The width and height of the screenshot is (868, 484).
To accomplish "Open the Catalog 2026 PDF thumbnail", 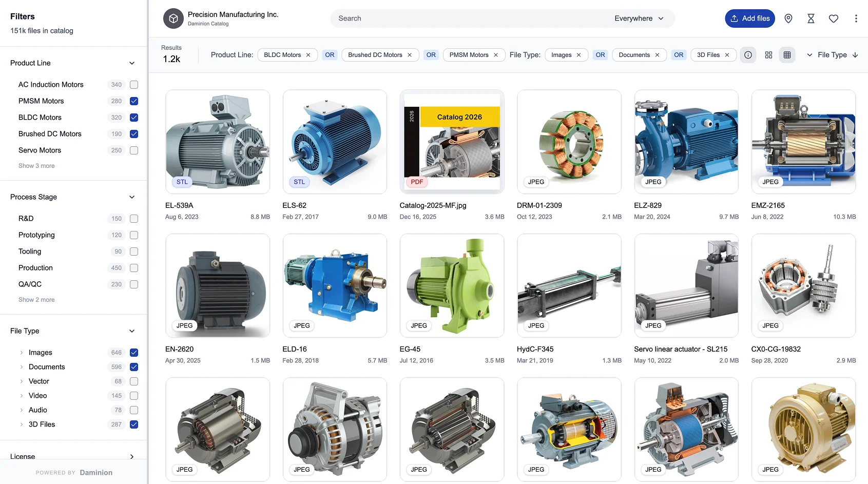I will [x=452, y=142].
